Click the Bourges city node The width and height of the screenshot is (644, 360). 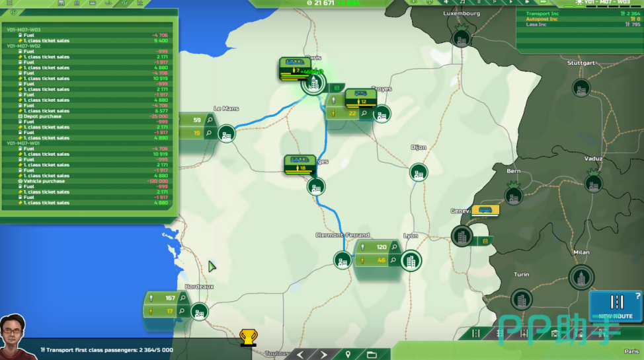point(316,187)
